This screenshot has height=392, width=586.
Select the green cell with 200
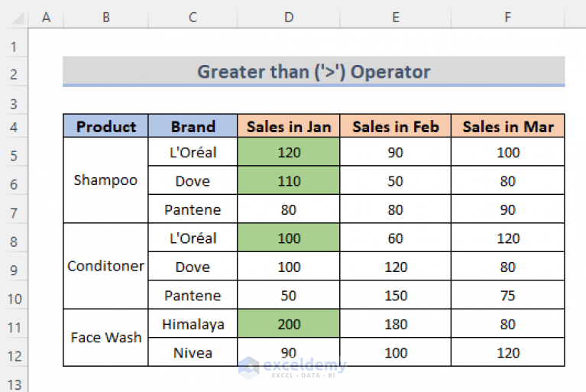[x=289, y=324]
